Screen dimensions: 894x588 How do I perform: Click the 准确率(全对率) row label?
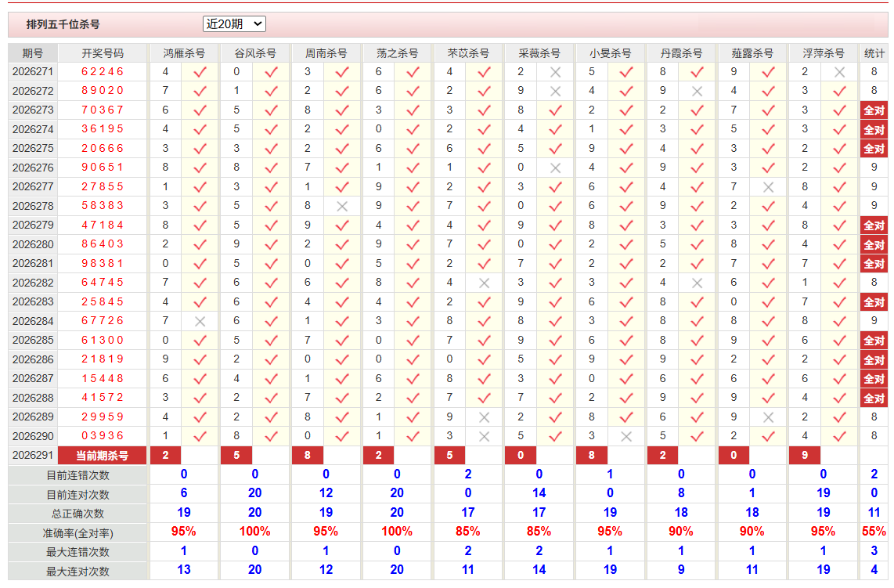click(78, 532)
